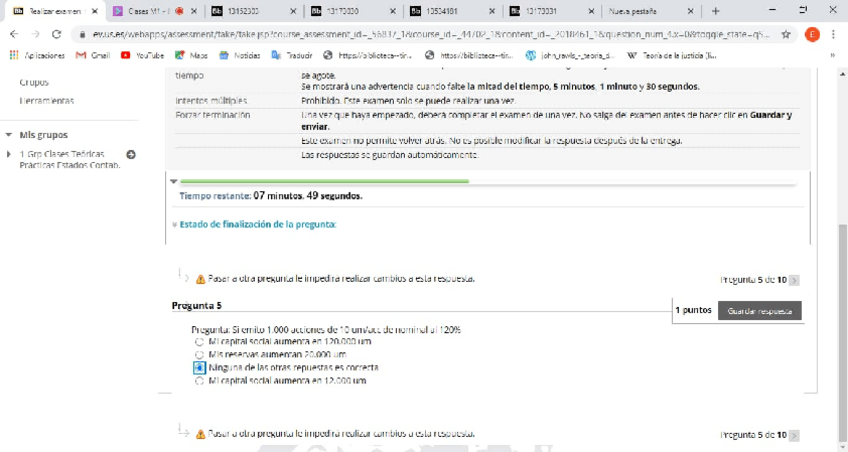
Task: Select 'Ninguna de las otras respuestas es correcta'
Action: tap(199, 368)
